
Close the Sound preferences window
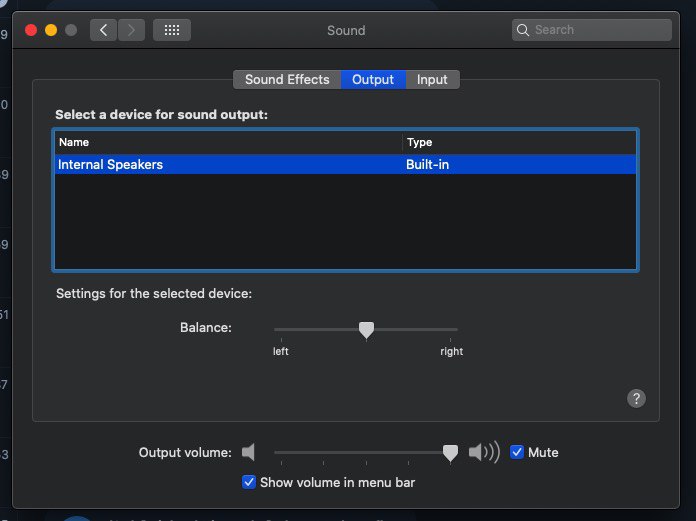pyautogui.click(x=31, y=30)
